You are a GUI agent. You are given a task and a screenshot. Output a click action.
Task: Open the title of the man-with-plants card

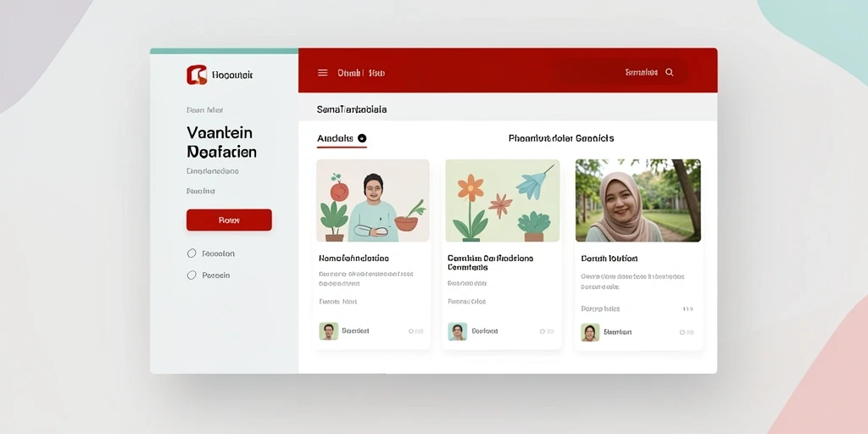pyautogui.click(x=353, y=258)
